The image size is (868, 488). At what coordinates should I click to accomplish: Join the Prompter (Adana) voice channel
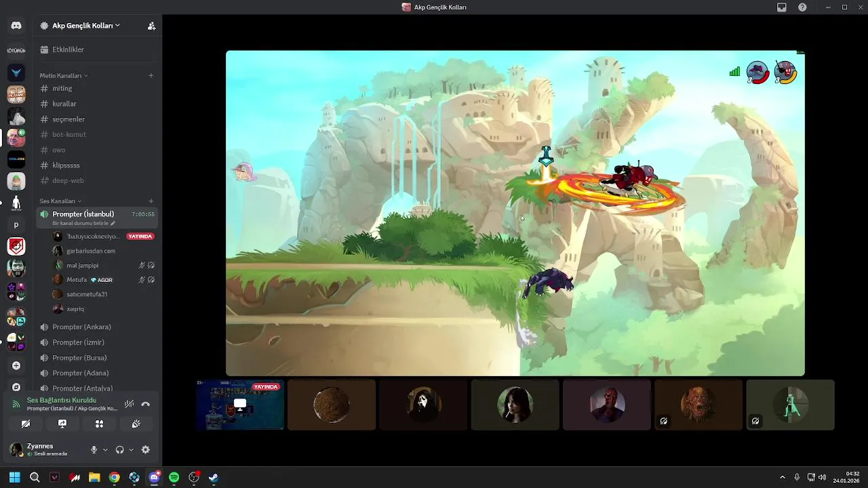coord(97,373)
